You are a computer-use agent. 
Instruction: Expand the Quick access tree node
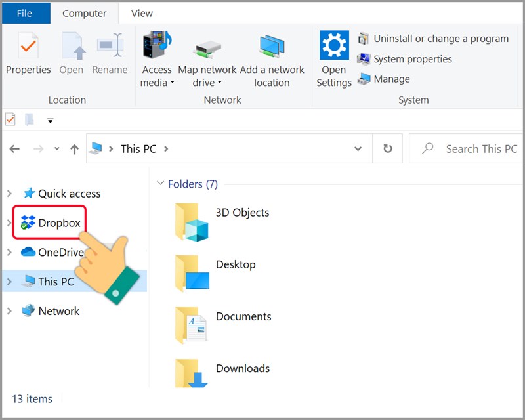(9, 194)
